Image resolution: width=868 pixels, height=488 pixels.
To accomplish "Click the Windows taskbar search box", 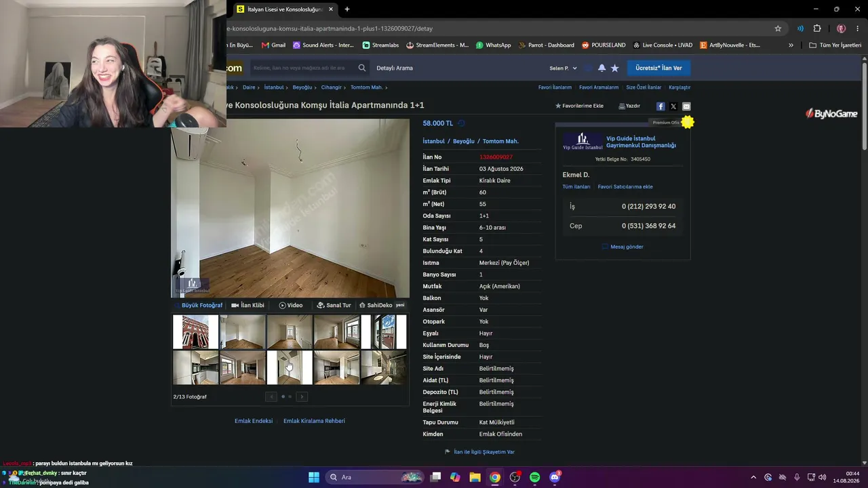I will pos(374,477).
